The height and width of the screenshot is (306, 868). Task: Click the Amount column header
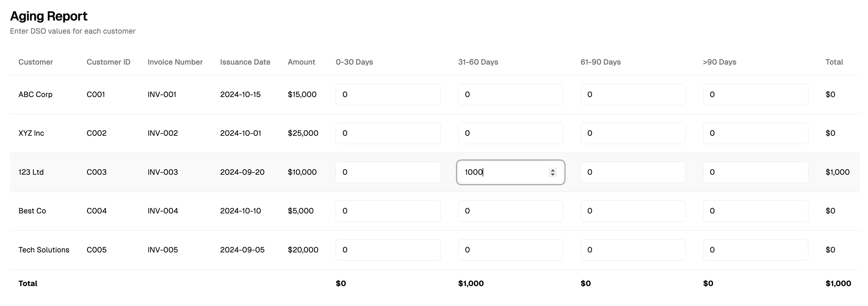point(302,62)
